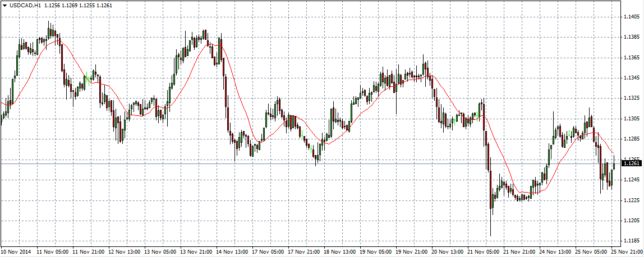Click the 1.1185 price axis label
This screenshot has width=644, height=257.
pos(632,241)
